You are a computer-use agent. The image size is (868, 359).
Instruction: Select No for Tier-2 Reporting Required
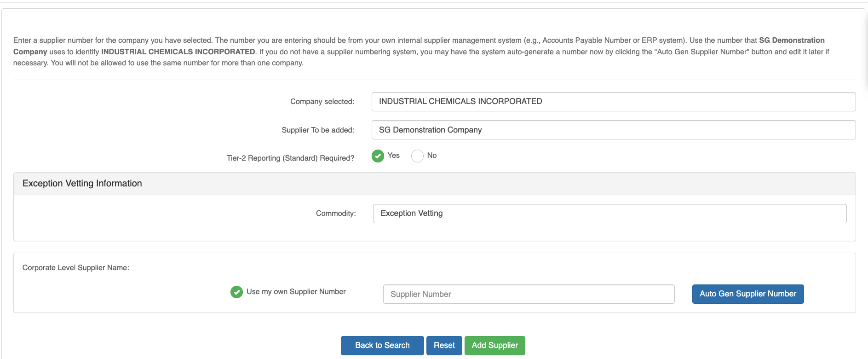tap(417, 156)
